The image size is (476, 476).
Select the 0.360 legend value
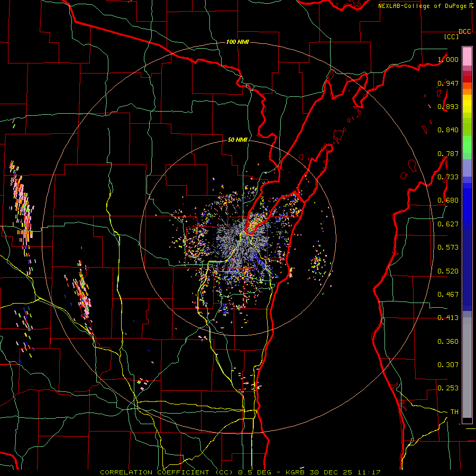tap(448, 342)
